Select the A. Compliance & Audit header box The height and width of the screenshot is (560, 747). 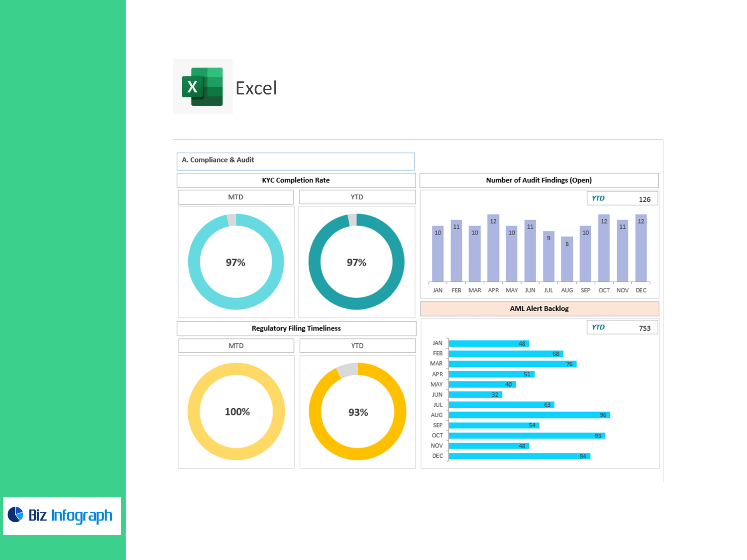pos(296,161)
